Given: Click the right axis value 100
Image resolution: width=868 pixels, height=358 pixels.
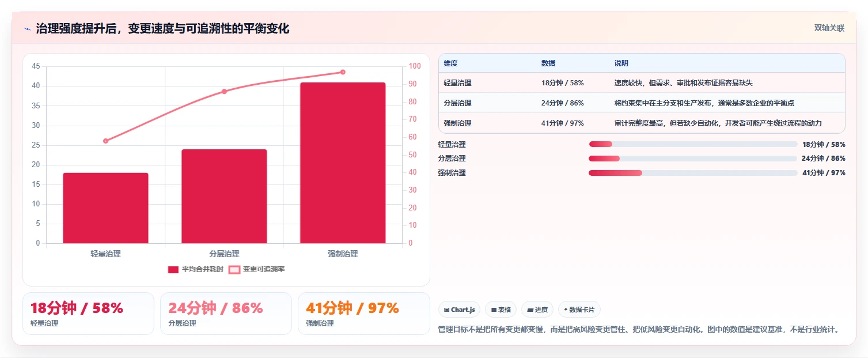Looking at the screenshot, I should pyautogui.click(x=415, y=66).
